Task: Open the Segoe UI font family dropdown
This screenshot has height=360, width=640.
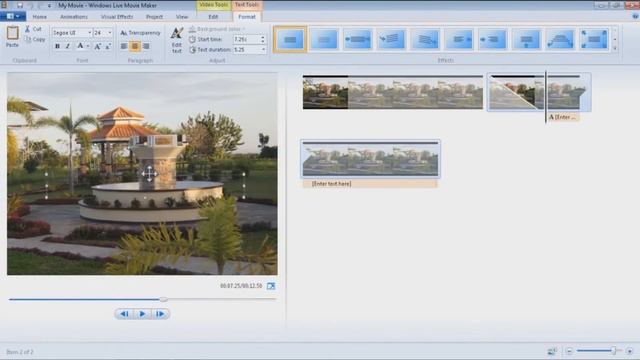Action: pyautogui.click(x=89, y=33)
